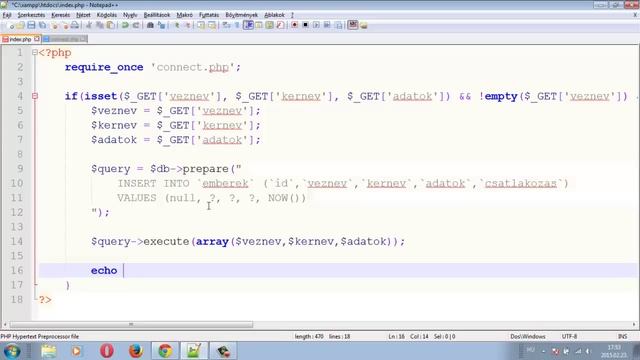Collapse the if-block fold marker on line 4
The image size is (640, 360).
click(35, 96)
